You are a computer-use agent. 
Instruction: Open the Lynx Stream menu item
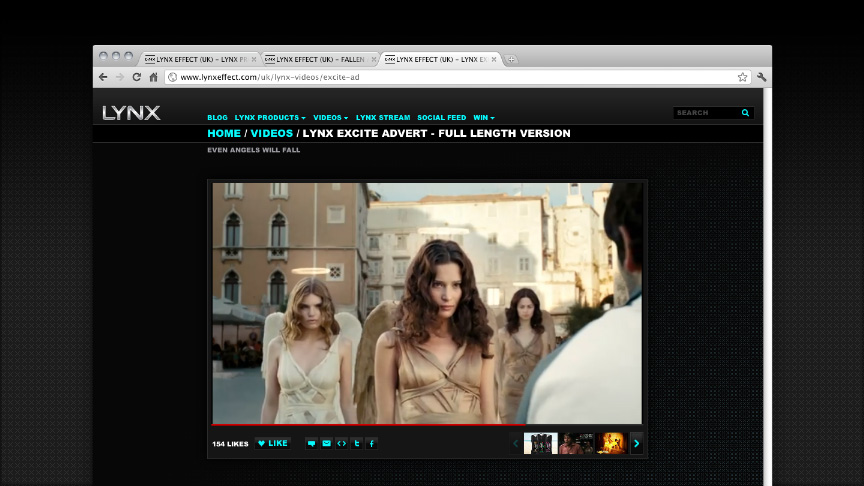pos(383,118)
